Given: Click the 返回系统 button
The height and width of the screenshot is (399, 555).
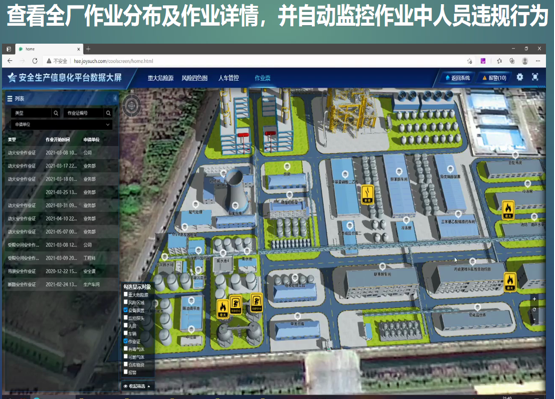Looking at the screenshot, I should (458, 78).
